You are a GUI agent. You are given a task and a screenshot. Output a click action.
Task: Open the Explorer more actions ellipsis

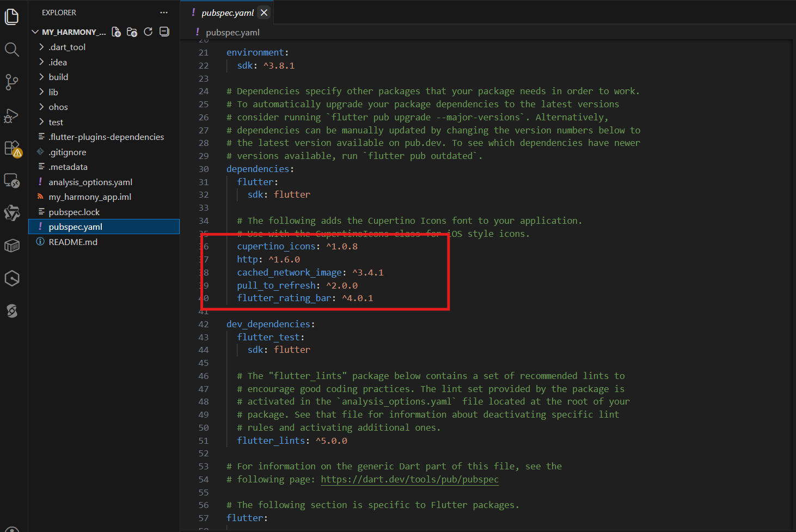click(x=164, y=13)
